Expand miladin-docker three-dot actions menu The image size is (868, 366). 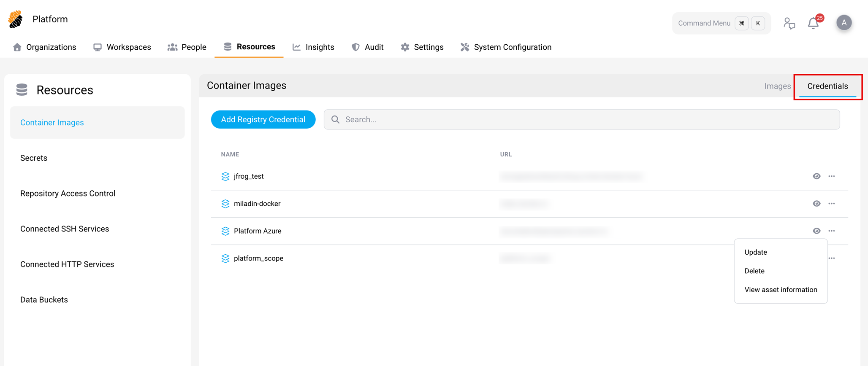pyautogui.click(x=831, y=204)
